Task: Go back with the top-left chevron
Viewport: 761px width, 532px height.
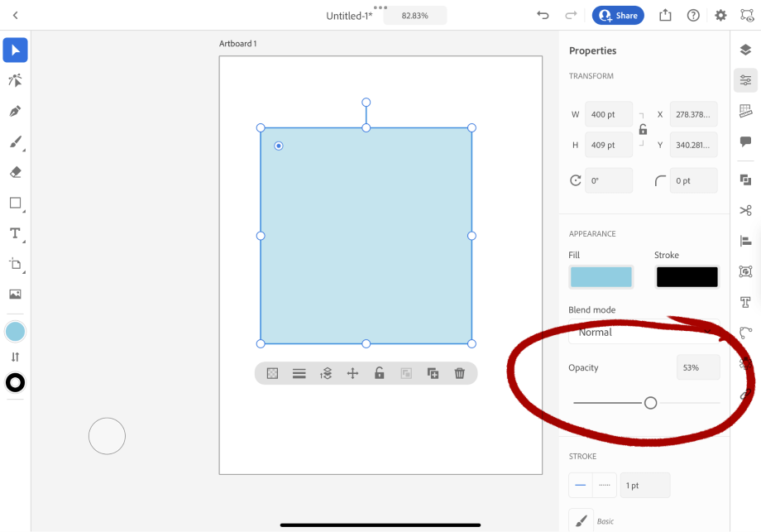Action: (x=16, y=15)
